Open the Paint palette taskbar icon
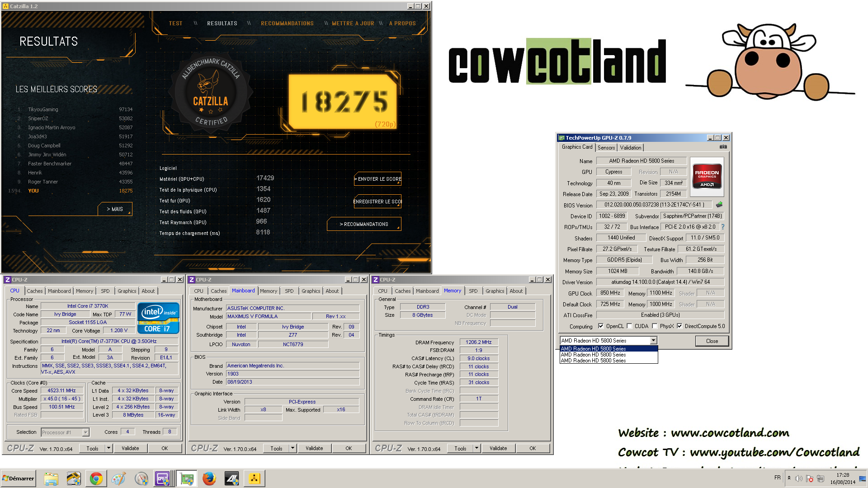The width and height of the screenshot is (868, 488). pyautogui.click(x=118, y=479)
